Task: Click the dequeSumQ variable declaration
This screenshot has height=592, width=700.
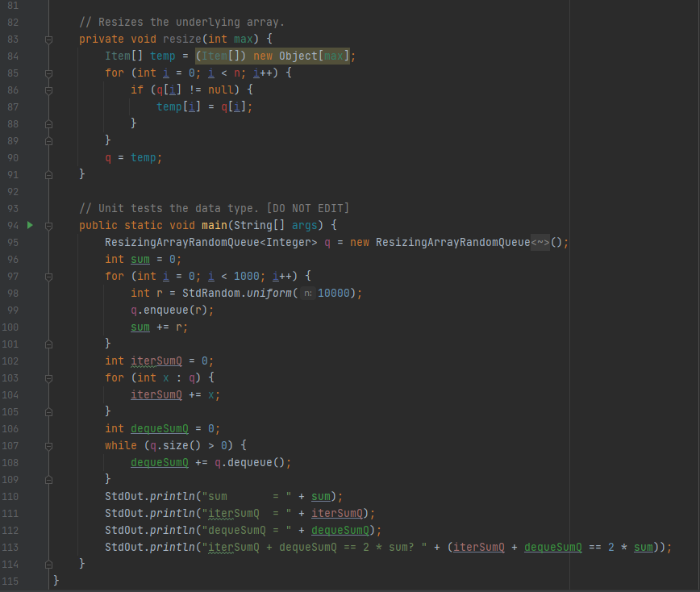Action: [159, 428]
